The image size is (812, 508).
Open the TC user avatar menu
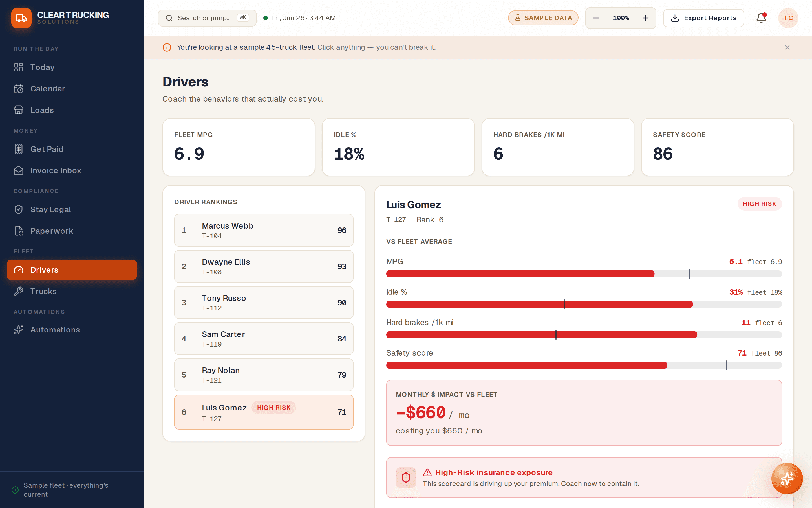pos(788,18)
